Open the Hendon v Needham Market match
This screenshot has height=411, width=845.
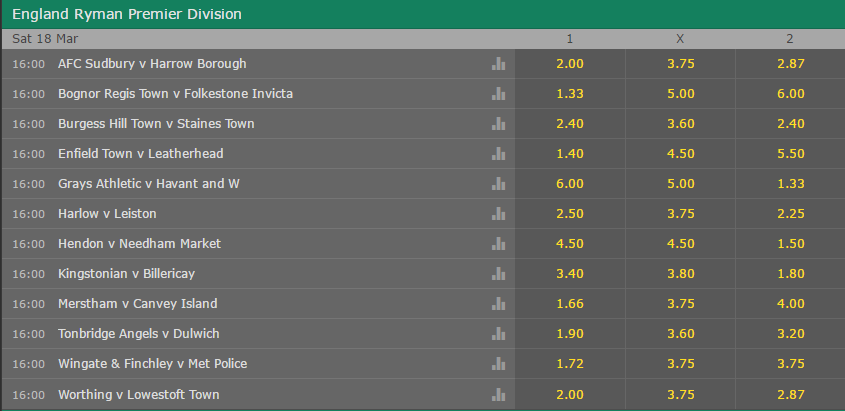140,243
